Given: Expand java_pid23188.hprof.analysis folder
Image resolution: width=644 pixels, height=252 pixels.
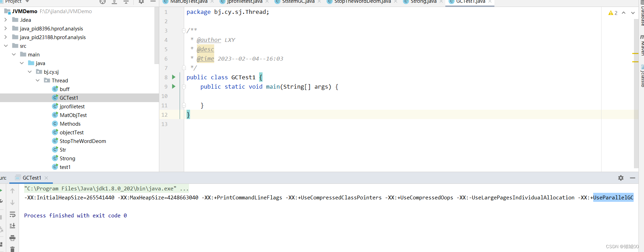Looking at the screenshot, I should point(6,37).
